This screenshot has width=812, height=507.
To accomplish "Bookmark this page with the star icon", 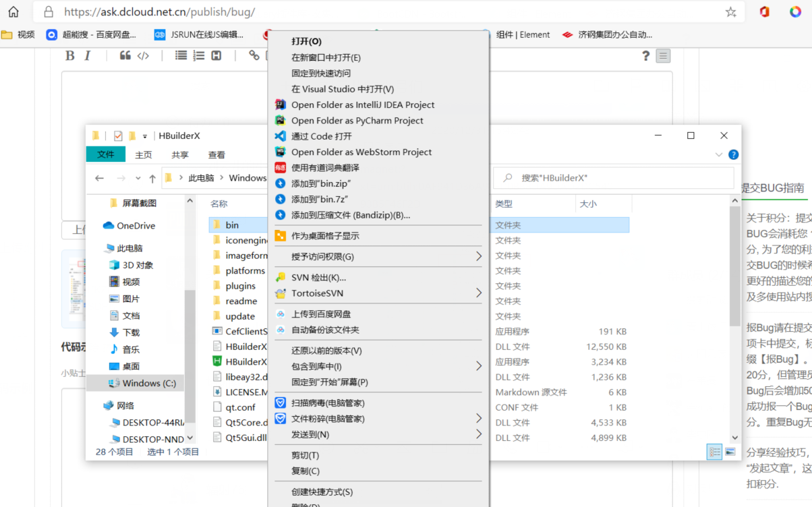I will [x=730, y=12].
